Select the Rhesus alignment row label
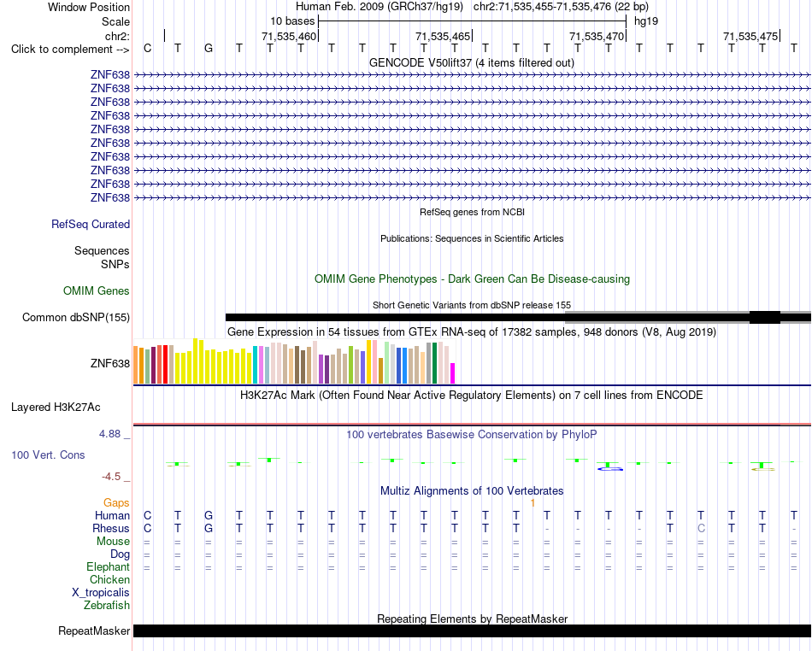This screenshot has width=812, height=651. [111, 528]
